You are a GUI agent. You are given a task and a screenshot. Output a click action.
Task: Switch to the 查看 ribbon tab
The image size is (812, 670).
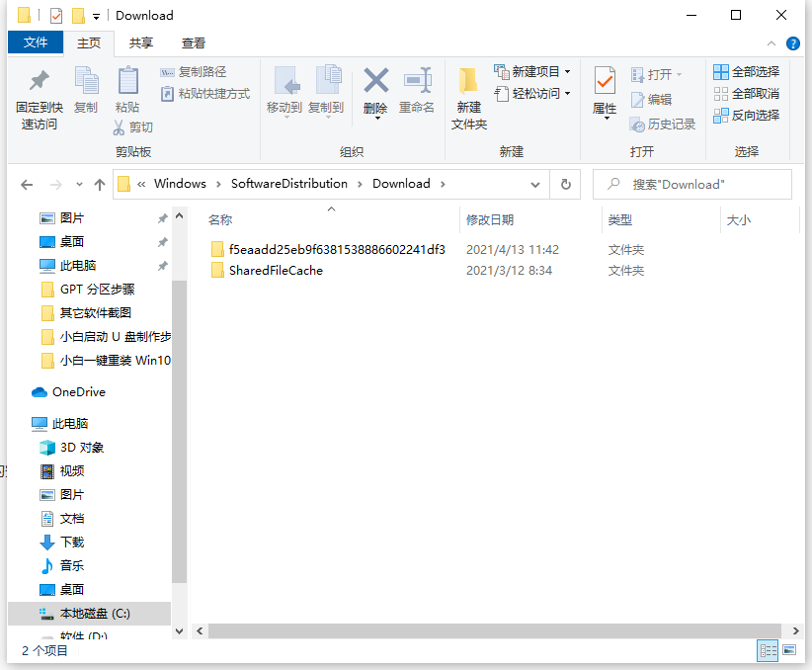193,42
